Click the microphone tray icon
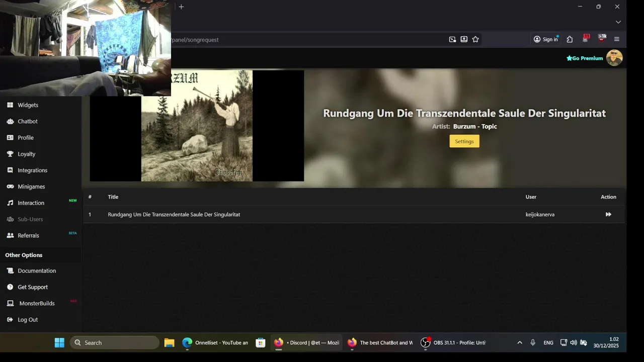644x362 pixels. pyautogui.click(x=533, y=342)
